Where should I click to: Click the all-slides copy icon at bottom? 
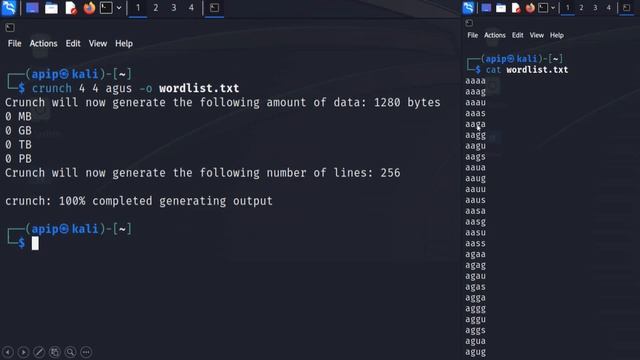point(55,352)
